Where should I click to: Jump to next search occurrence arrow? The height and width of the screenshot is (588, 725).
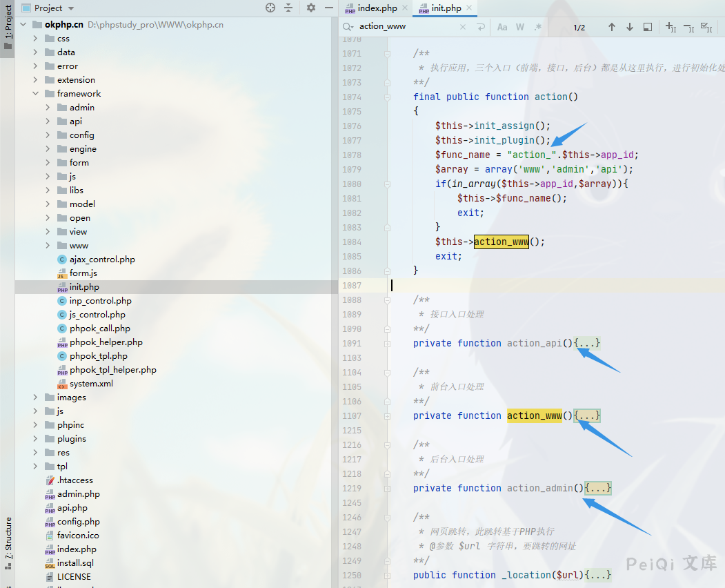coord(629,27)
